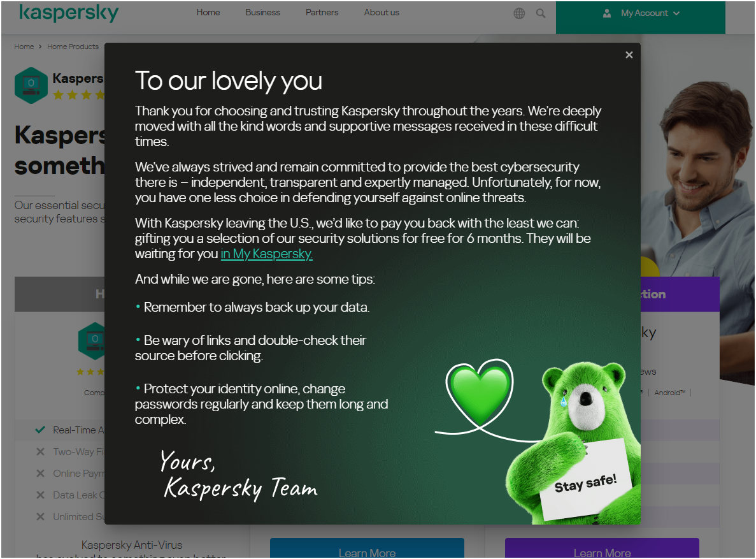Image resolution: width=756 pixels, height=559 pixels.
Task: Click the purple Learn More button
Action: coord(602,549)
